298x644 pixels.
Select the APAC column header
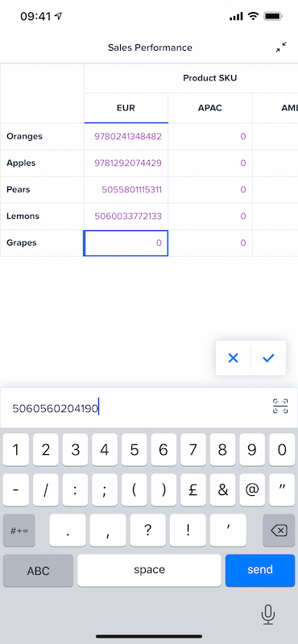pyautogui.click(x=210, y=108)
